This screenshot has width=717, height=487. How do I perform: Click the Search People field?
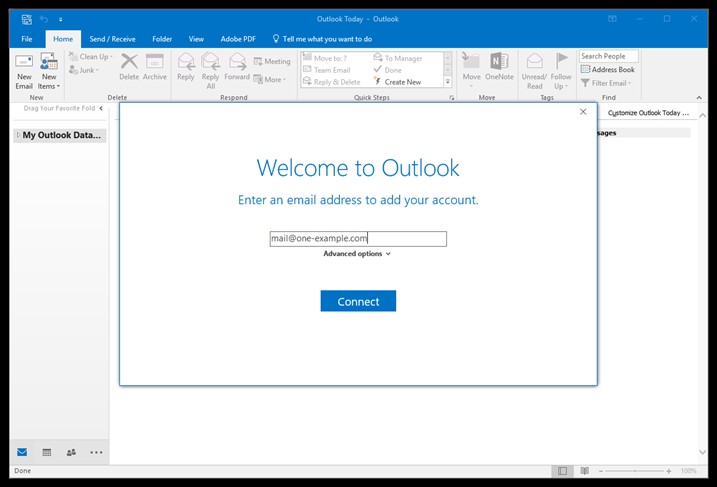point(609,56)
